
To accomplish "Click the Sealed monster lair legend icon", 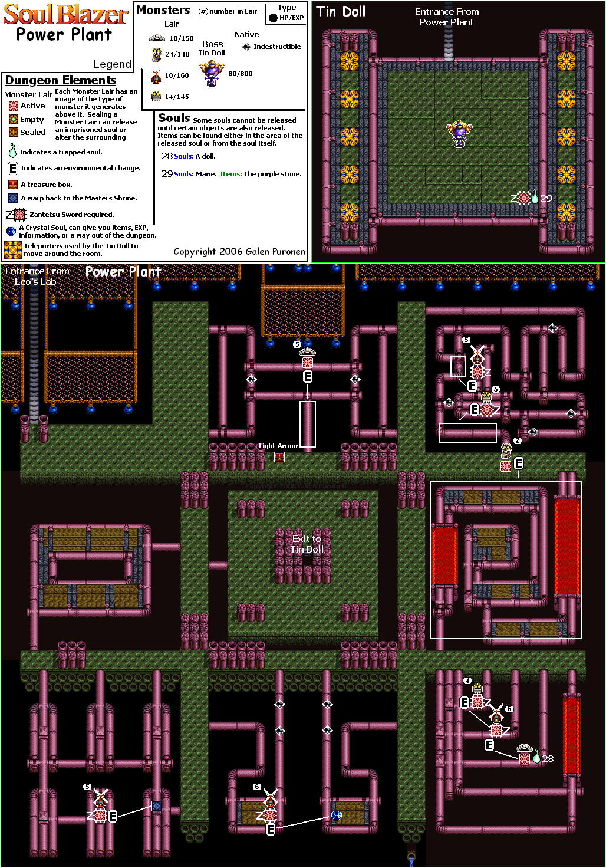I will coord(14,132).
